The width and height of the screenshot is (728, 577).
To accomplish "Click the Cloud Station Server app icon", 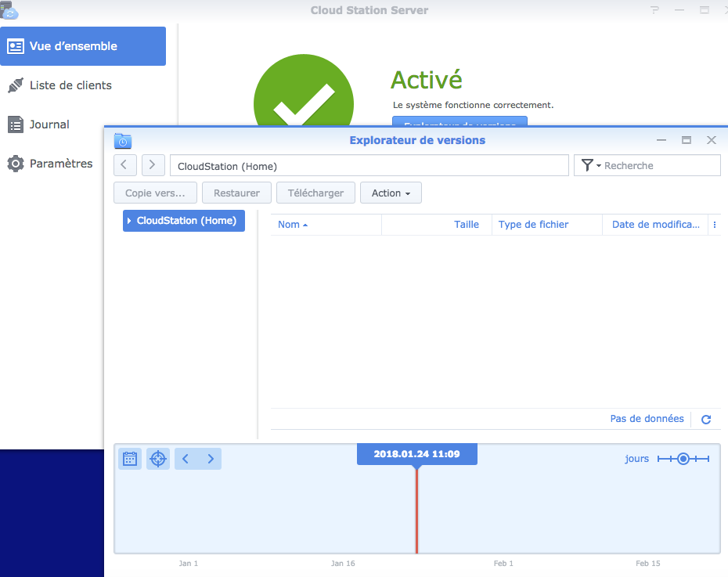I will click(9, 10).
